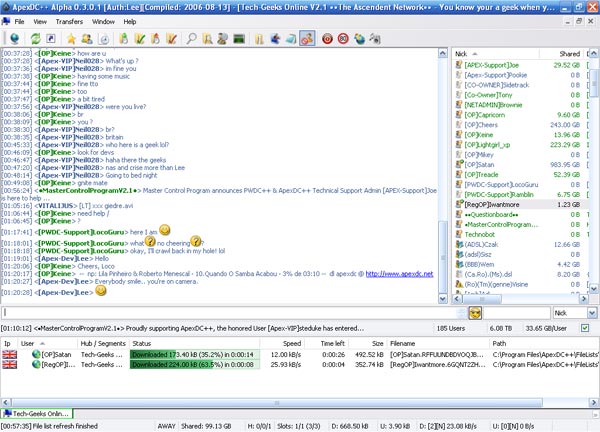Click the chat scrollbar down arrow
Screen dimensions: 600x432
coord(442,299)
